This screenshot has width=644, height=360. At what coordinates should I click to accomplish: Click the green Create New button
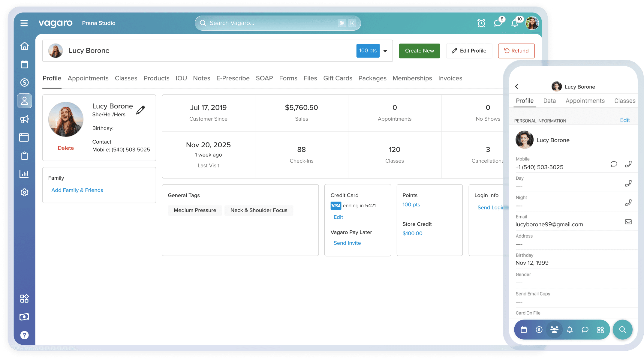[x=419, y=51]
